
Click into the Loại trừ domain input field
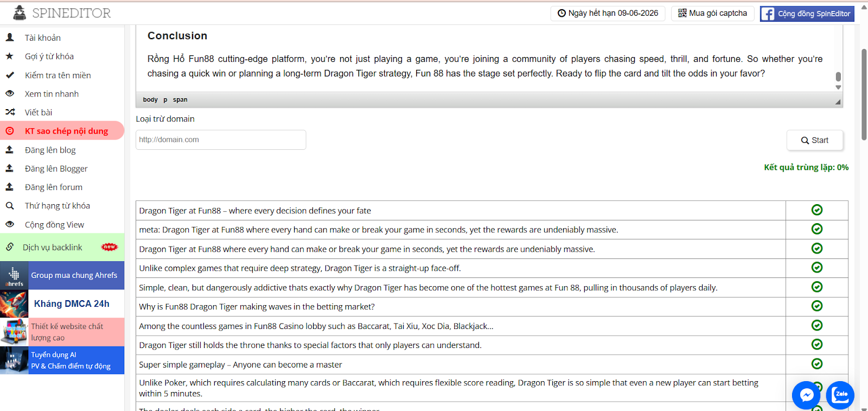point(221,140)
